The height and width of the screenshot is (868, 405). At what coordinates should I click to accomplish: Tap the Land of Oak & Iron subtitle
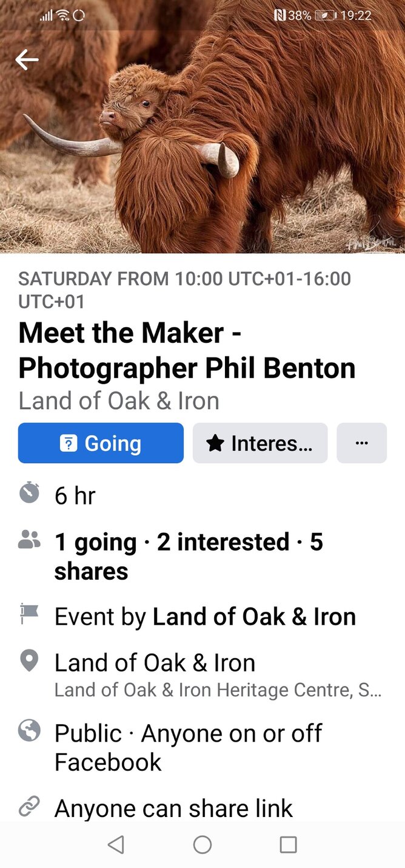click(119, 401)
